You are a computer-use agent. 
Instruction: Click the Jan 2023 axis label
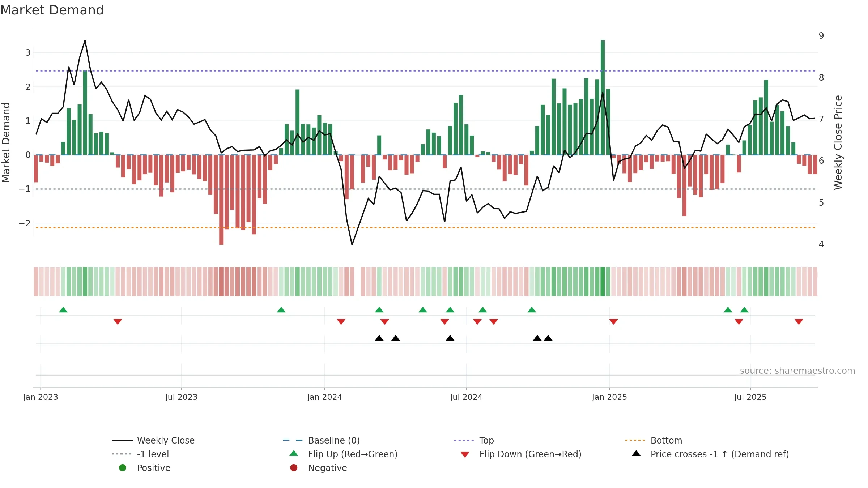coord(41,397)
